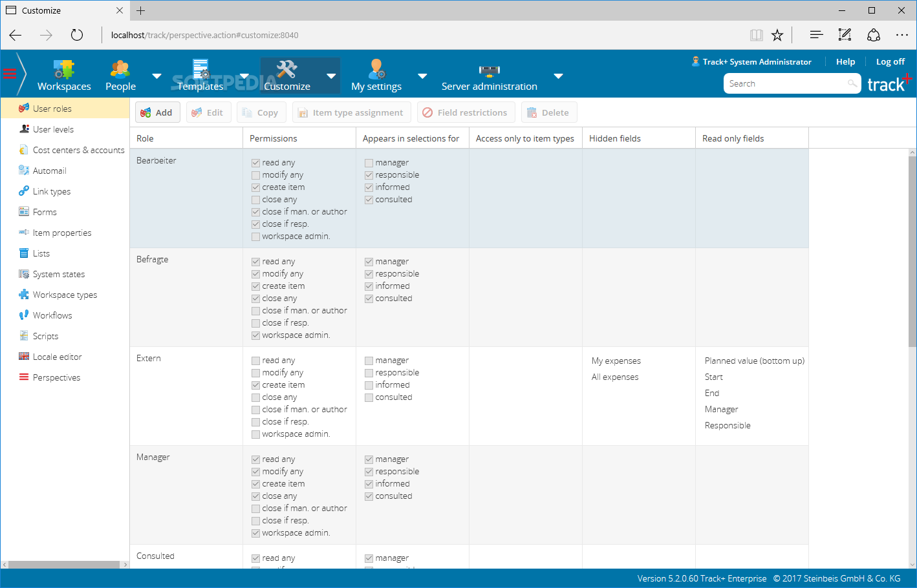This screenshot has height=588, width=917.
Task: Open the browser reading view icon
Action: pos(757,35)
